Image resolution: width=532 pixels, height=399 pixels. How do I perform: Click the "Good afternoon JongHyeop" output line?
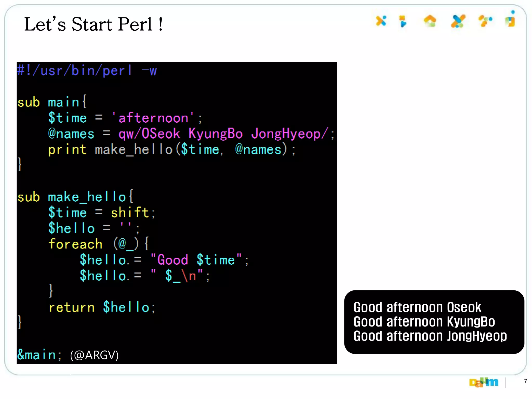[430, 336]
